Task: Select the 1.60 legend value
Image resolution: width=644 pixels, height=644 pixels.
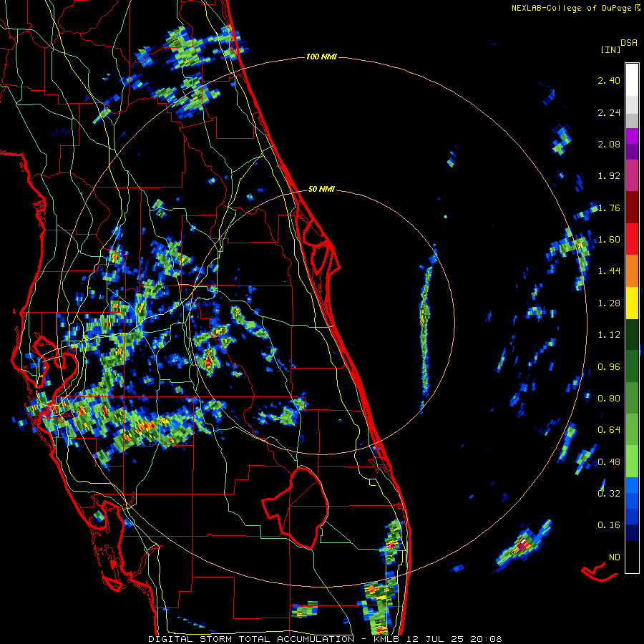Action: [609, 240]
